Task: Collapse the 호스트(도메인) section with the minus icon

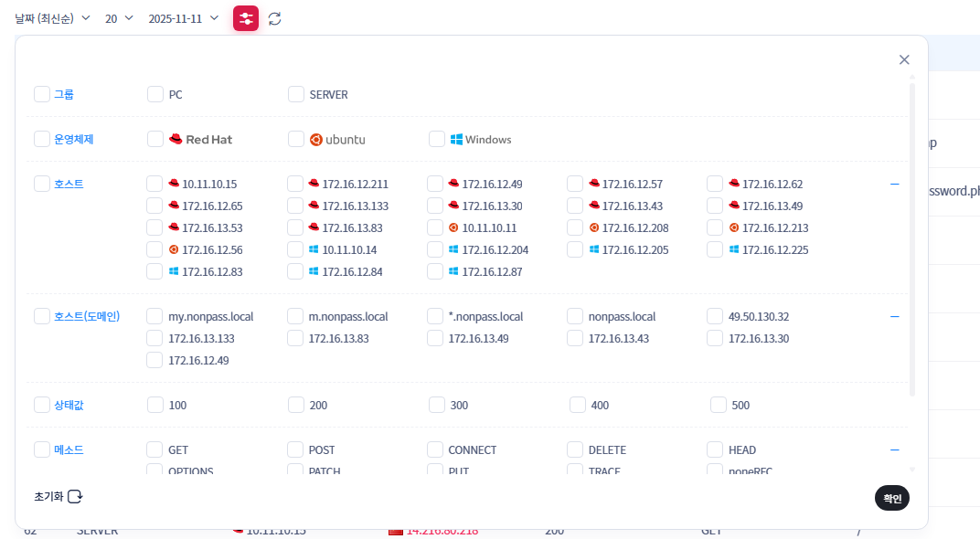Action: 895,316
